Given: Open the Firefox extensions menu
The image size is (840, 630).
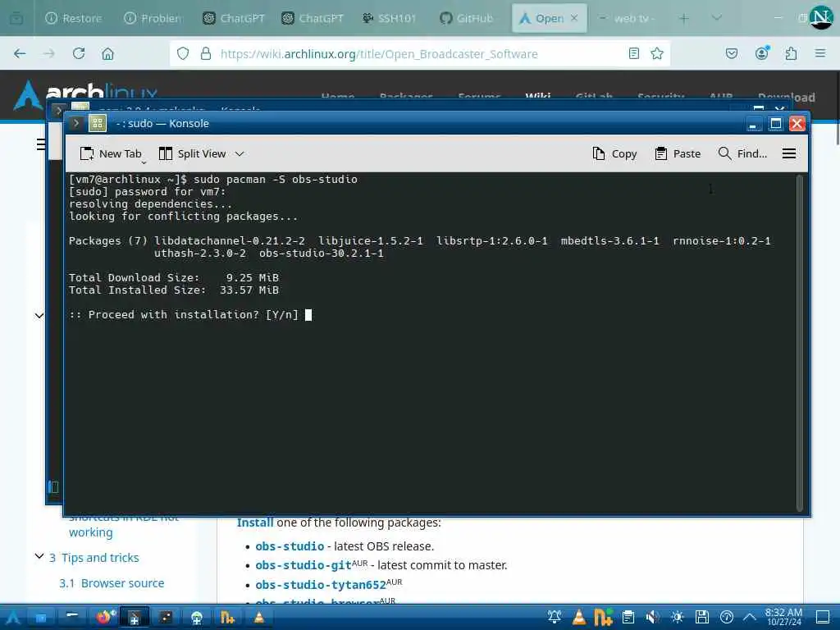Looking at the screenshot, I should click(x=791, y=53).
